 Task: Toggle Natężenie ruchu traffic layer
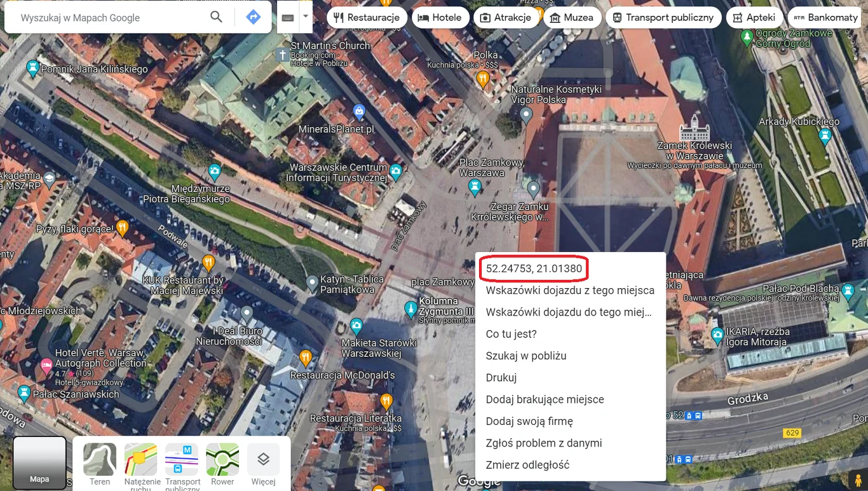[140, 459]
